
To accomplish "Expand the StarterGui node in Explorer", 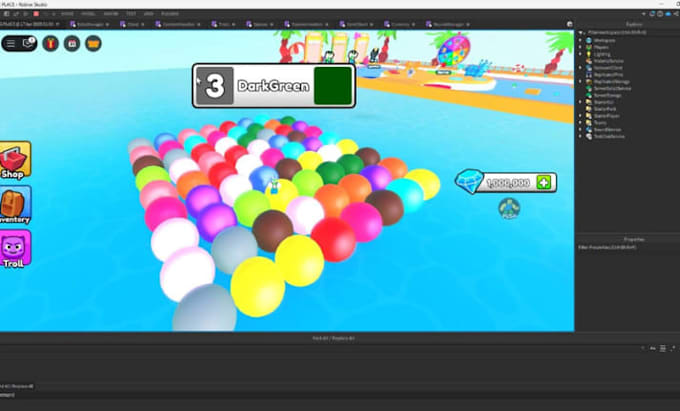I will click(x=580, y=102).
